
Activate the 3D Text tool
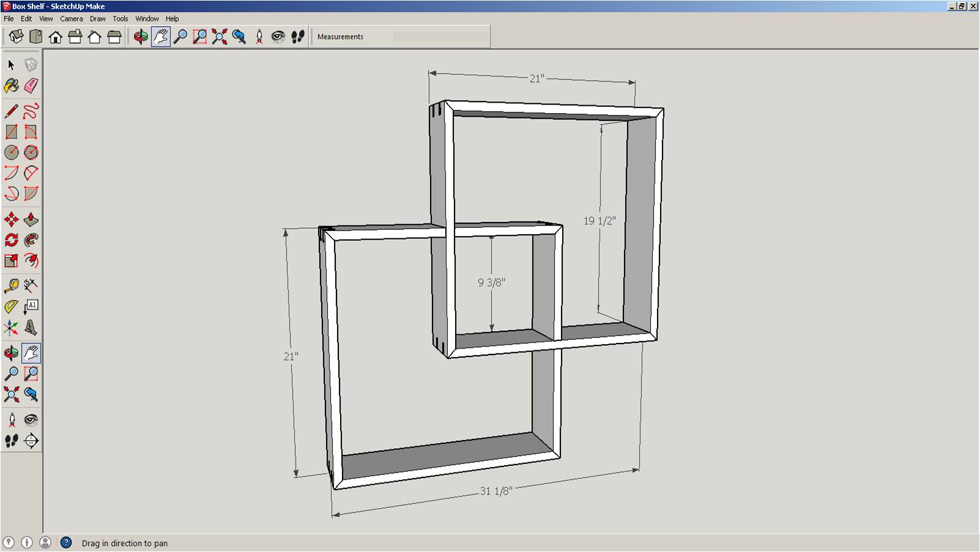[x=31, y=328]
